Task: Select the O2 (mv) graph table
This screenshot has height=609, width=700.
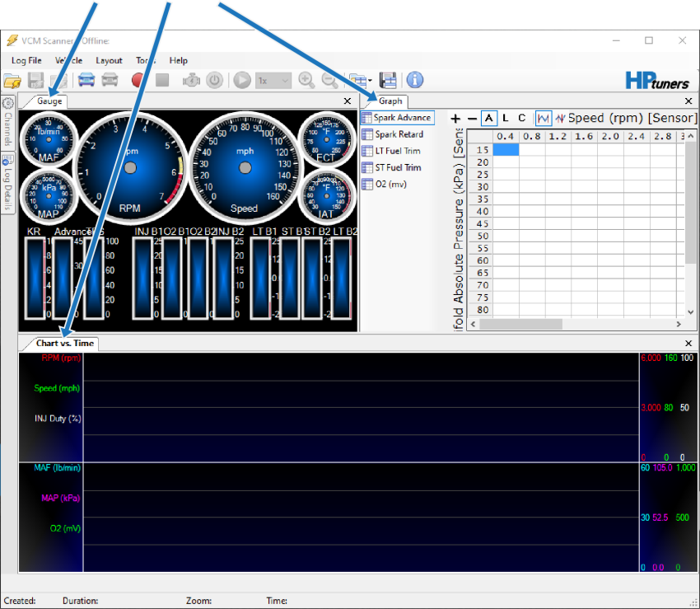Action: click(x=385, y=184)
